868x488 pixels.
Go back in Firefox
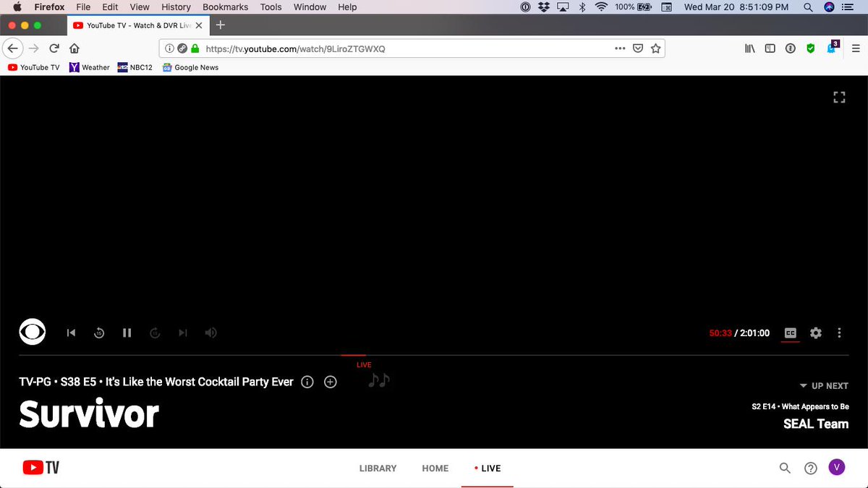[x=12, y=48]
